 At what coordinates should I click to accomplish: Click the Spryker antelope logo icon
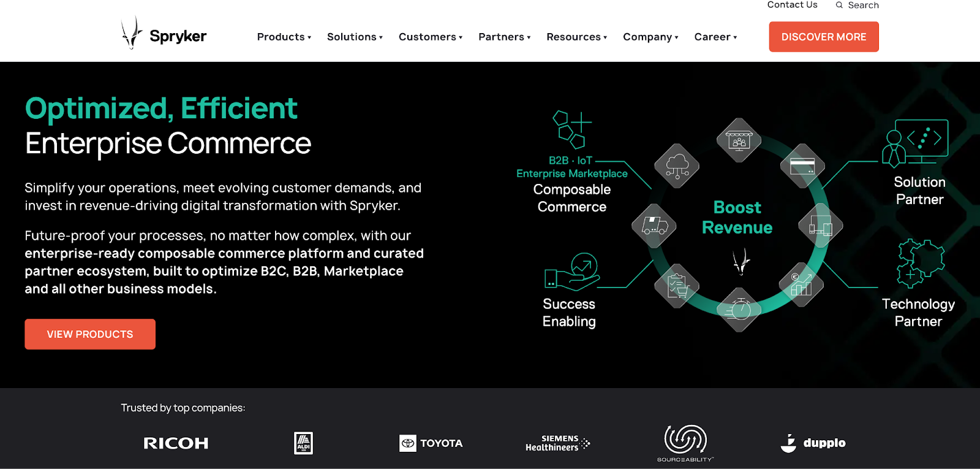(132, 32)
